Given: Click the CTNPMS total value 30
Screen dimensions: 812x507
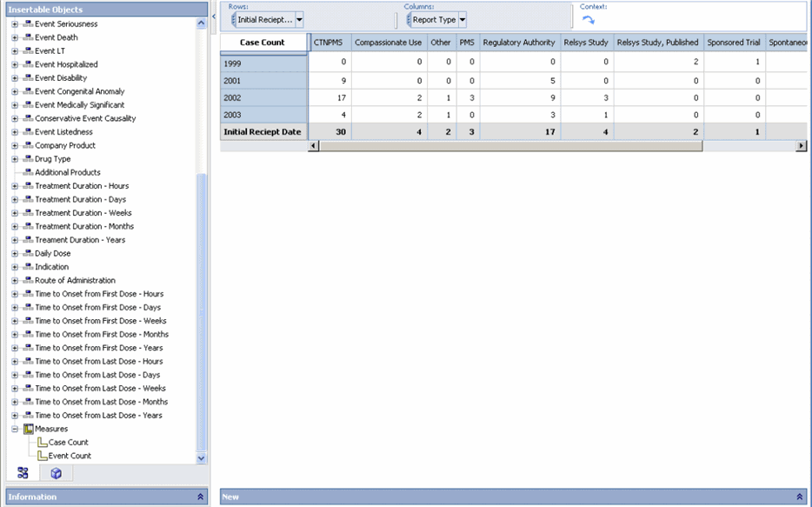Looking at the screenshot, I should pos(341,132).
